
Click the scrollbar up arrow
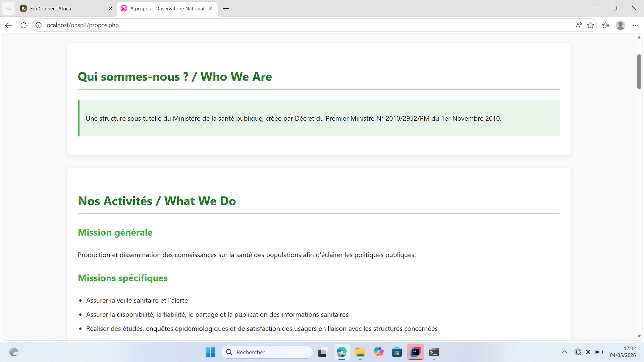tap(639, 37)
